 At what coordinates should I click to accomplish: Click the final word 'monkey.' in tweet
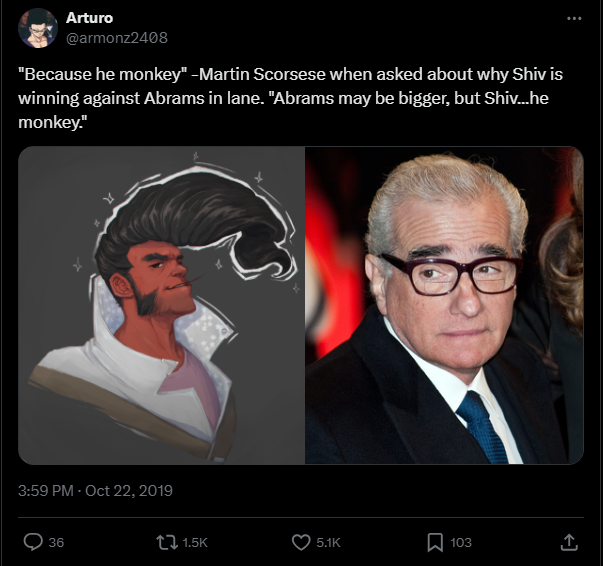point(53,123)
